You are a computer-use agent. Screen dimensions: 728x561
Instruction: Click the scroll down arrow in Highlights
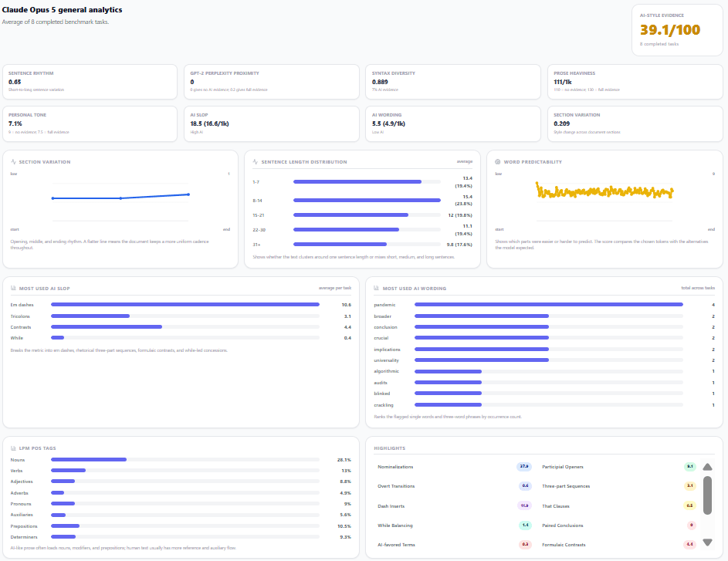pyautogui.click(x=707, y=542)
